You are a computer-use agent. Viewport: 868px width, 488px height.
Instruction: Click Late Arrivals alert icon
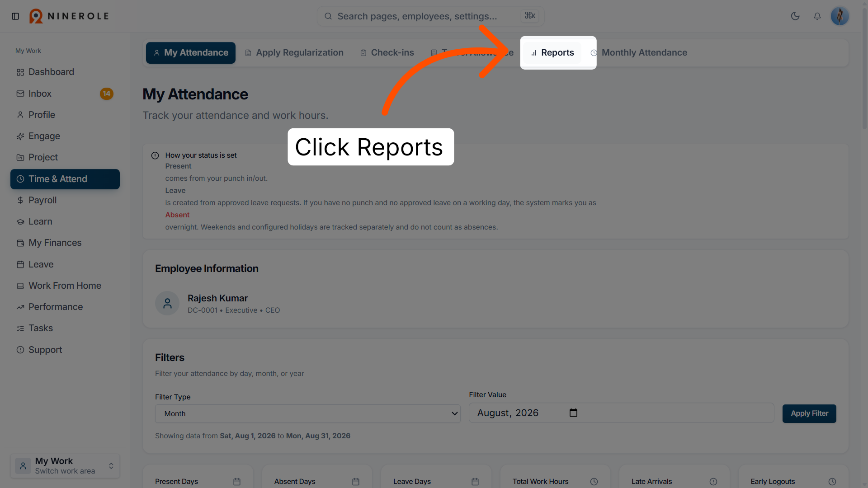(x=713, y=482)
